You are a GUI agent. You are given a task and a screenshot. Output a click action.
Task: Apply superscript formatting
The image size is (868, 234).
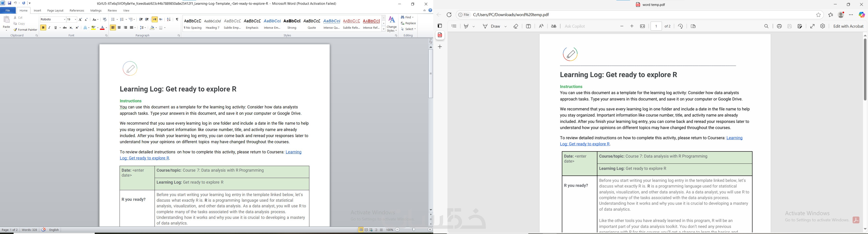click(x=77, y=28)
